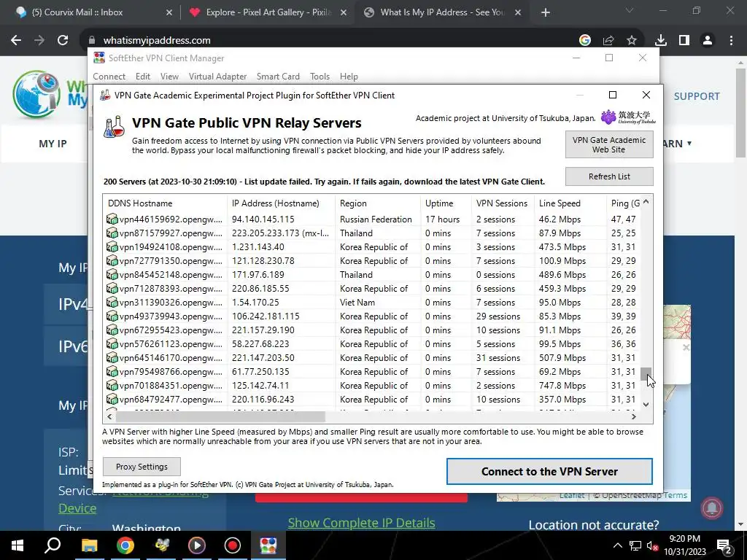Bookmark this page with star icon
747x560 pixels.
click(632, 41)
